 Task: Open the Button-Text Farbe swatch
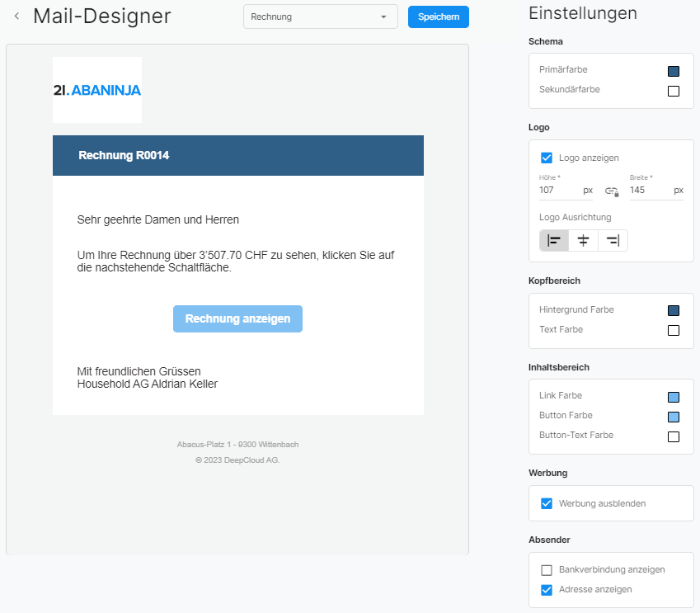(x=674, y=436)
